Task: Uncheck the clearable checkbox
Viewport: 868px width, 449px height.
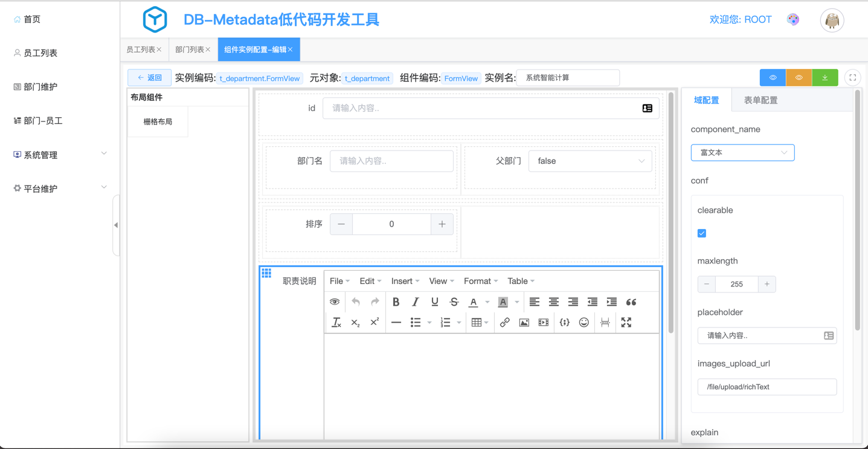Action: [x=702, y=233]
